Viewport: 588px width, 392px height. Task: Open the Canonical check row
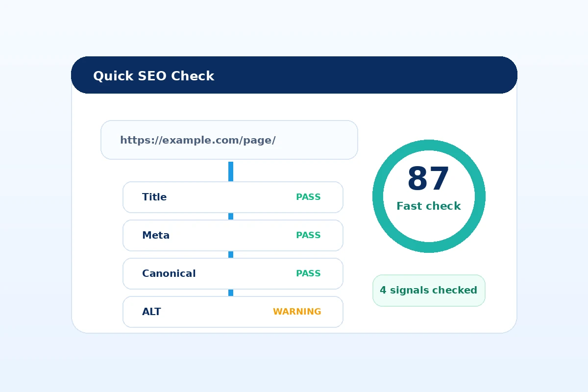tap(233, 273)
